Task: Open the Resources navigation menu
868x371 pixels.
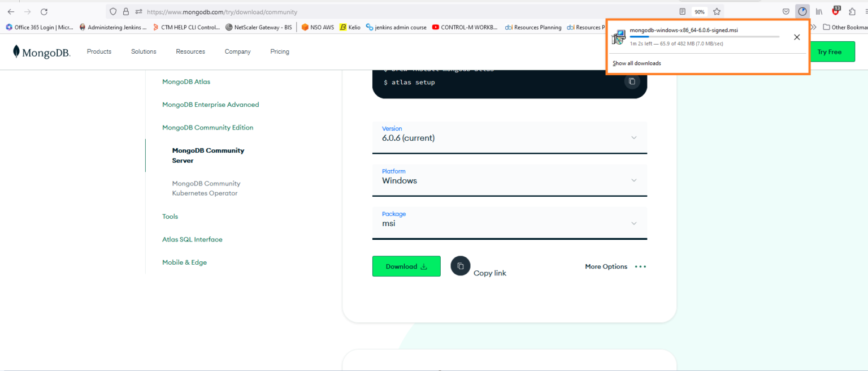Action: click(x=190, y=51)
